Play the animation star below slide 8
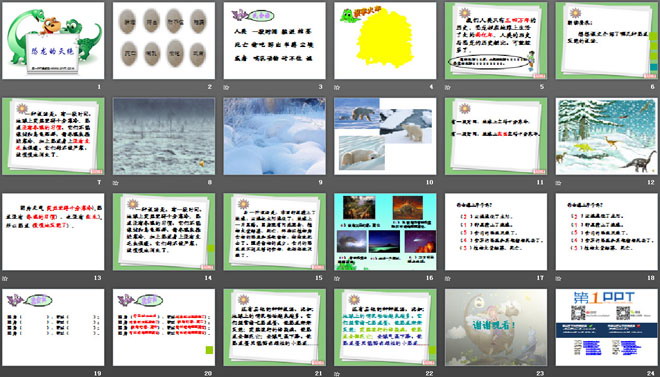Image resolution: width=660 pixels, height=377 pixels. coord(115,183)
